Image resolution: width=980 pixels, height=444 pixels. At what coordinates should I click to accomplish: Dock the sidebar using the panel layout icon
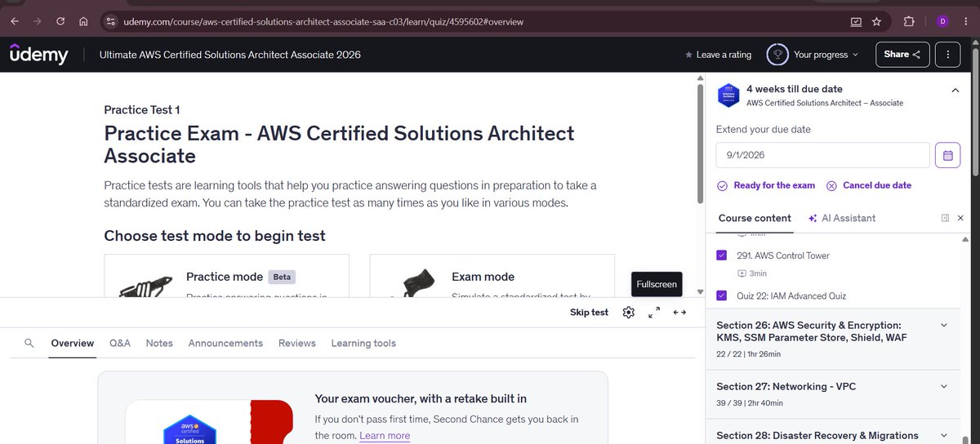[945, 218]
